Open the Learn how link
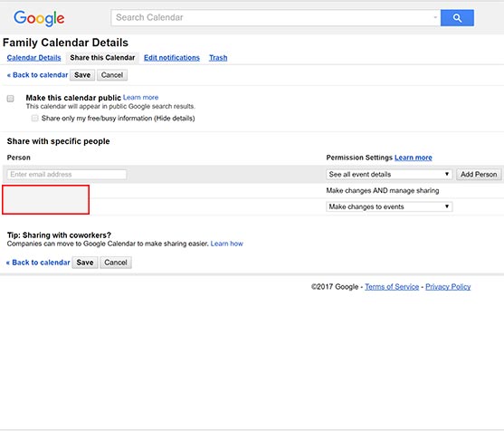 click(x=226, y=244)
